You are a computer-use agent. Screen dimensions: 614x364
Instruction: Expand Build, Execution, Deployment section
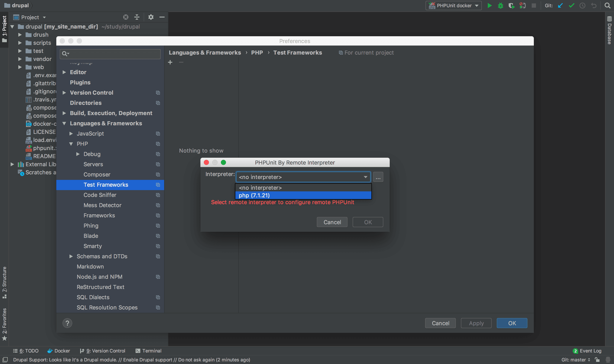click(64, 113)
